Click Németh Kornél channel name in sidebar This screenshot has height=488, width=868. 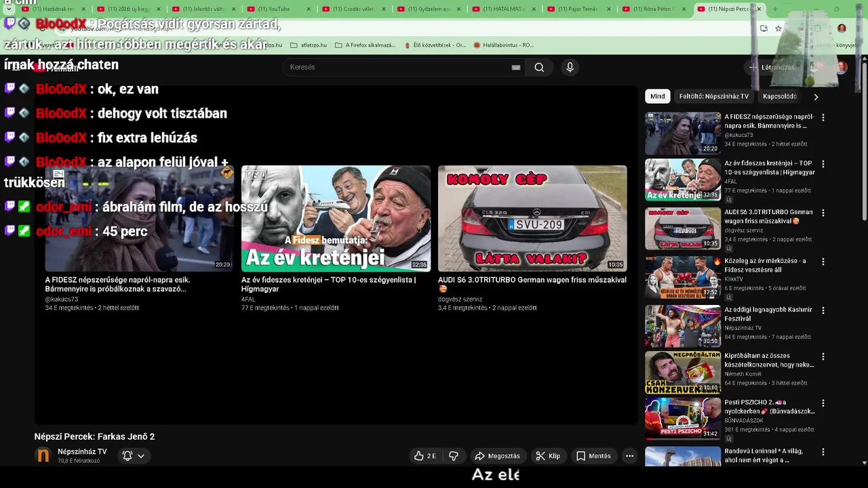[x=743, y=374]
